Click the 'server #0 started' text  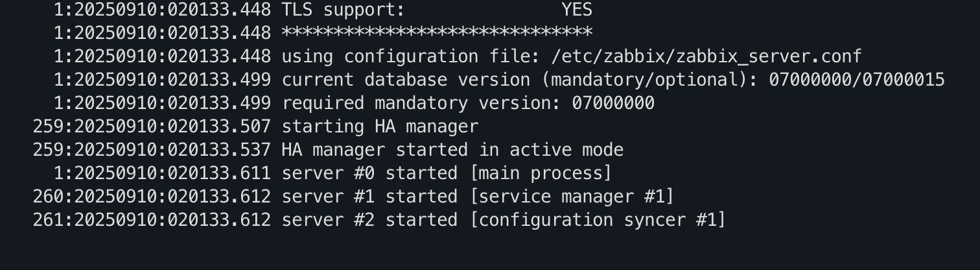click(369, 173)
